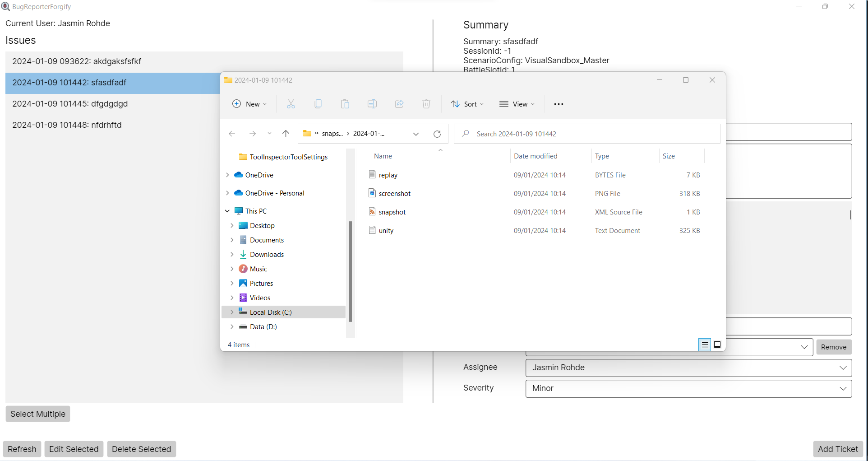Switch to the large thumbnails view toggle
This screenshot has height=461, width=868.
pos(717,345)
